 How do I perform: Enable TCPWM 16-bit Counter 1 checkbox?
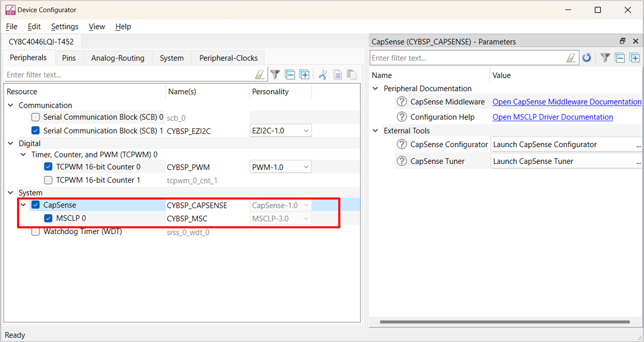[x=48, y=180]
